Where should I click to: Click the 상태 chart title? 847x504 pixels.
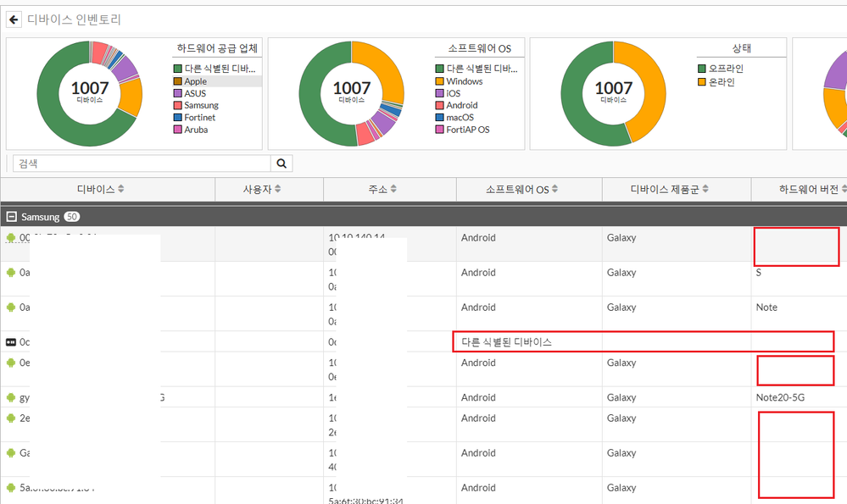pyautogui.click(x=741, y=48)
